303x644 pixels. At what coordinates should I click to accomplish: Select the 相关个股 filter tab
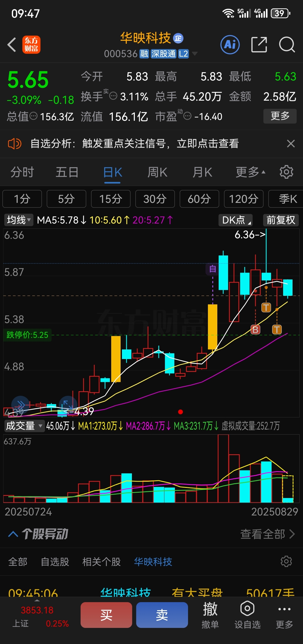click(x=102, y=562)
